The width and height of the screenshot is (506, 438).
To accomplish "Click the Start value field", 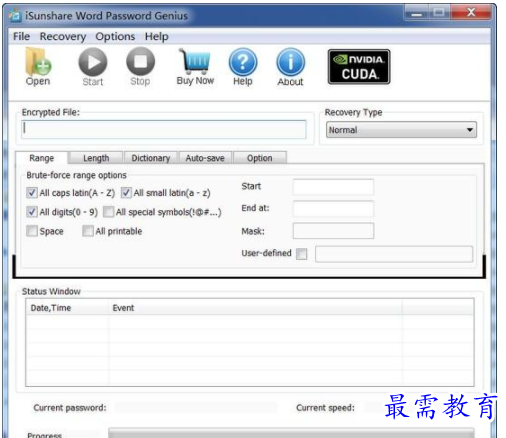I will point(333,187).
